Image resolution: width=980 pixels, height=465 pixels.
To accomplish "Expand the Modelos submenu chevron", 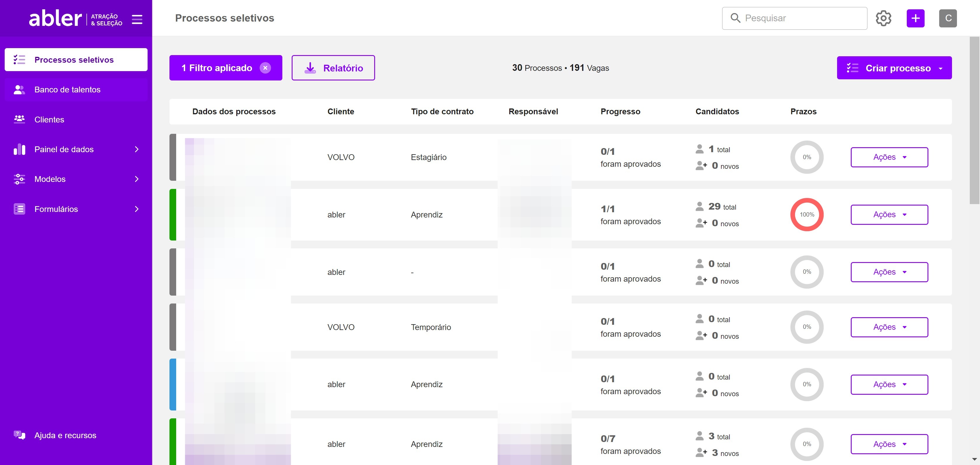I will pyautogui.click(x=136, y=179).
